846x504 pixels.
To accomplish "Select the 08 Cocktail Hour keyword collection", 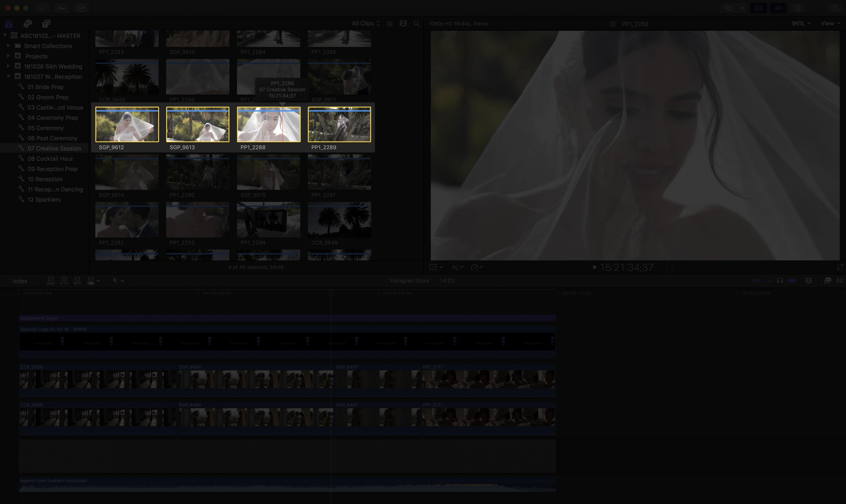I will pos(50,159).
